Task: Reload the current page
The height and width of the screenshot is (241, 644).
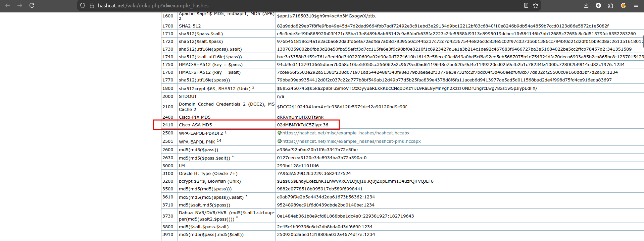Action: click(x=32, y=5)
